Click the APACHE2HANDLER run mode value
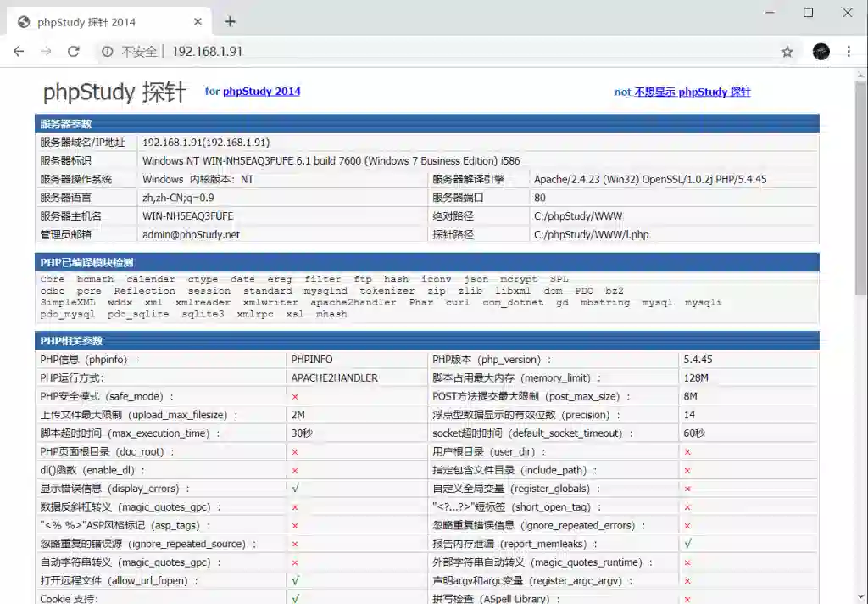Viewport: 868px width, 604px height. click(x=334, y=377)
